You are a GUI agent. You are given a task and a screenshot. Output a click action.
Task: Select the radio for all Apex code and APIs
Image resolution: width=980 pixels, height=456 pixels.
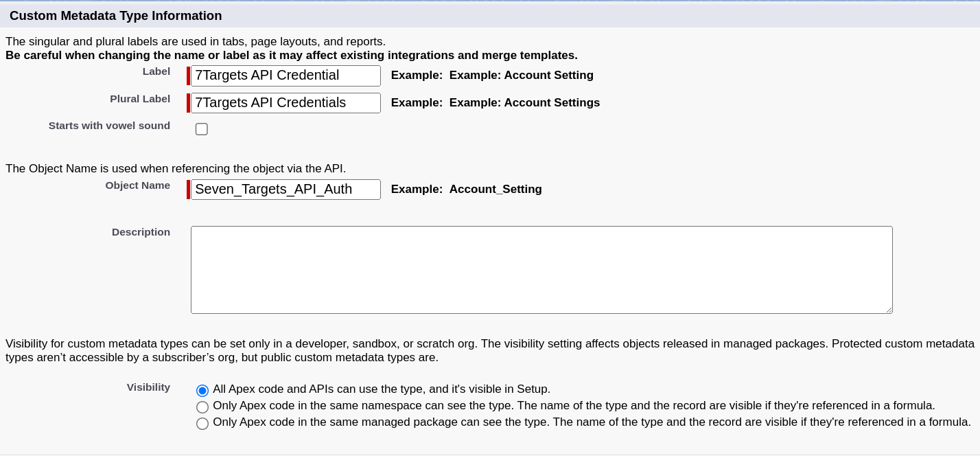[x=202, y=391]
